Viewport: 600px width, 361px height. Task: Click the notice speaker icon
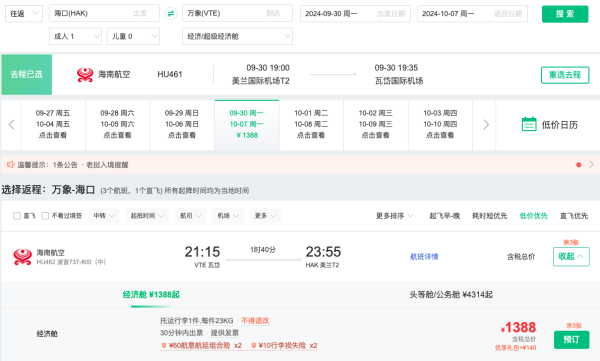point(10,165)
